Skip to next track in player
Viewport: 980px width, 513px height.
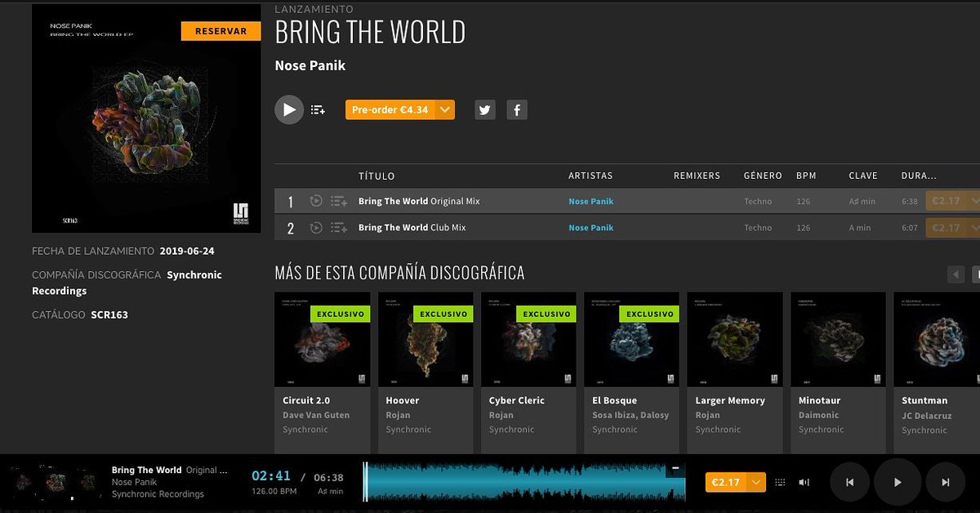(x=946, y=482)
